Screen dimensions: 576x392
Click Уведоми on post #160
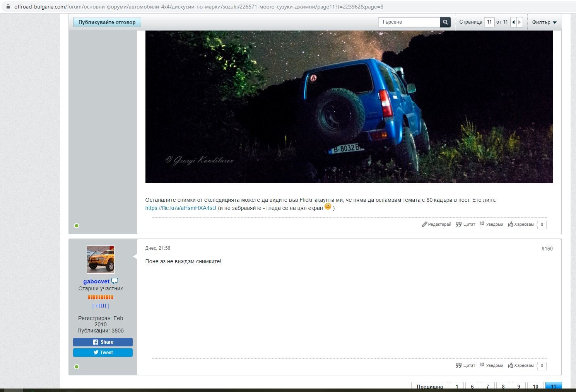(x=491, y=365)
